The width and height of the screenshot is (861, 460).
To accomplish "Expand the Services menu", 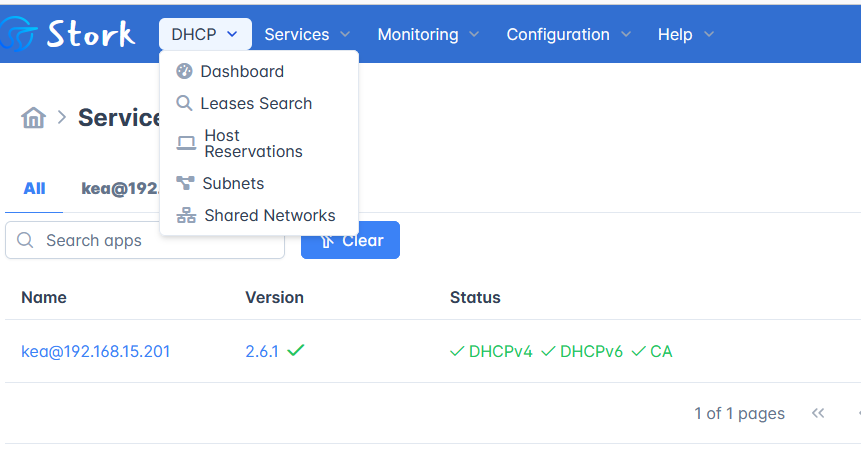I will (307, 34).
